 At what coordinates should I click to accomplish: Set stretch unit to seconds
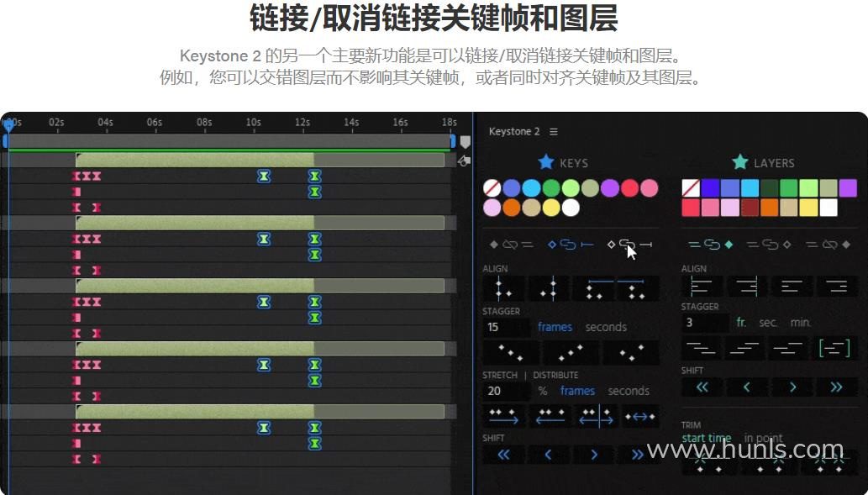coord(629,391)
